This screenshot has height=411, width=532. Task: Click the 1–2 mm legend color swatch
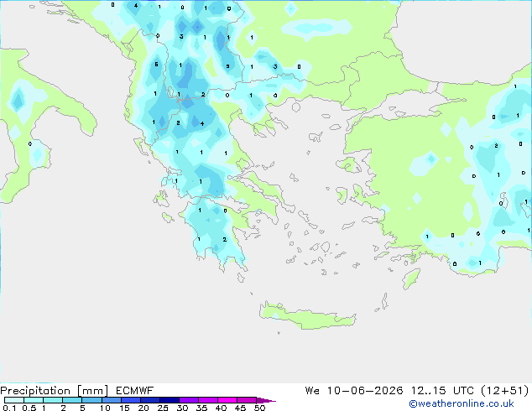point(53,400)
